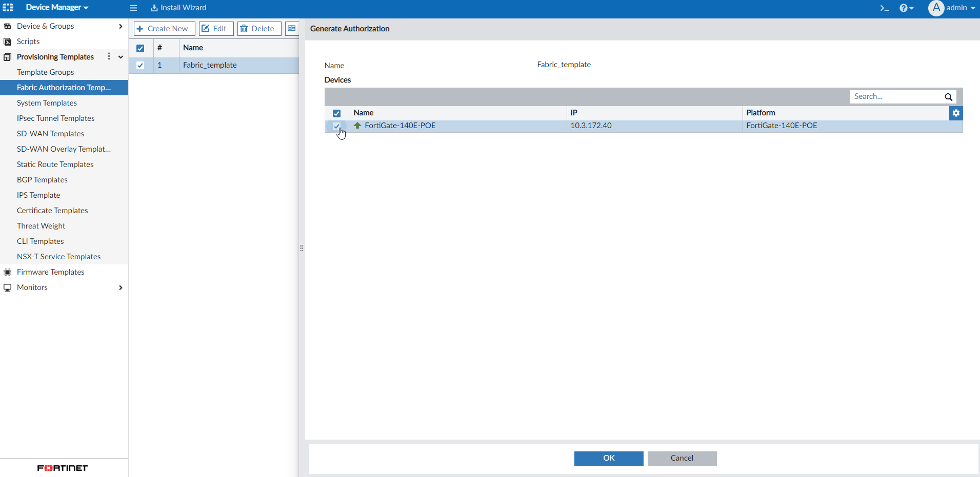Open the application grid icon
The image size is (980, 477).
(x=8, y=8)
